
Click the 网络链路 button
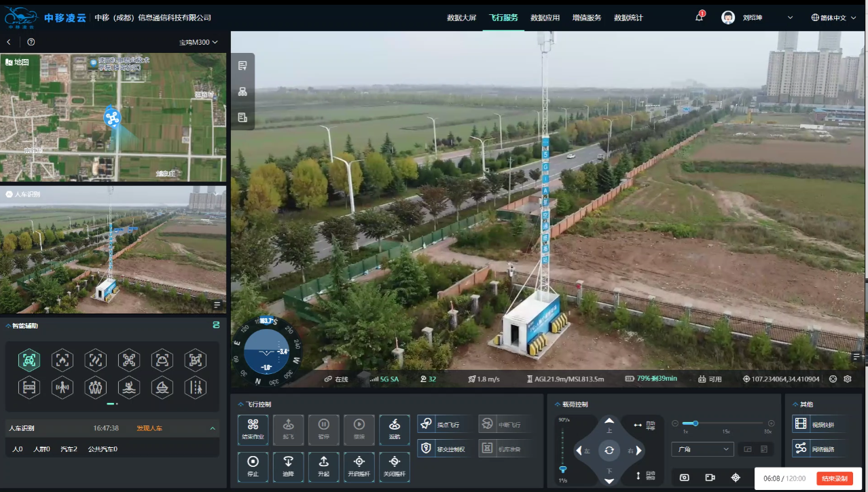tap(819, 449)
